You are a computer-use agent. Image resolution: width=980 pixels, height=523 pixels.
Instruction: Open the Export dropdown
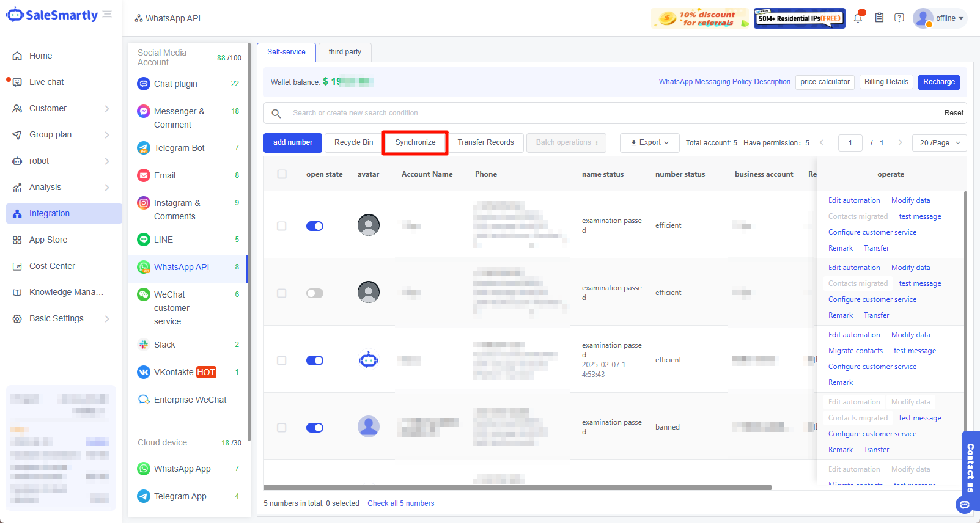tap(649, 142)
